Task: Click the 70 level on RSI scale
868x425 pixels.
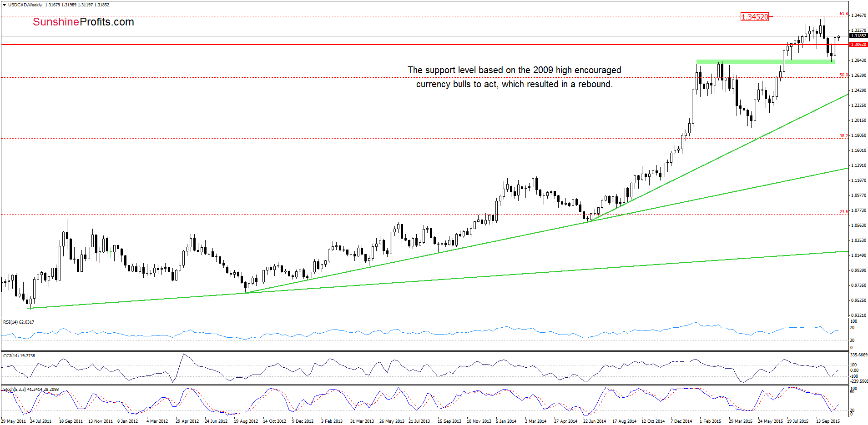Action: coord(852,327)
